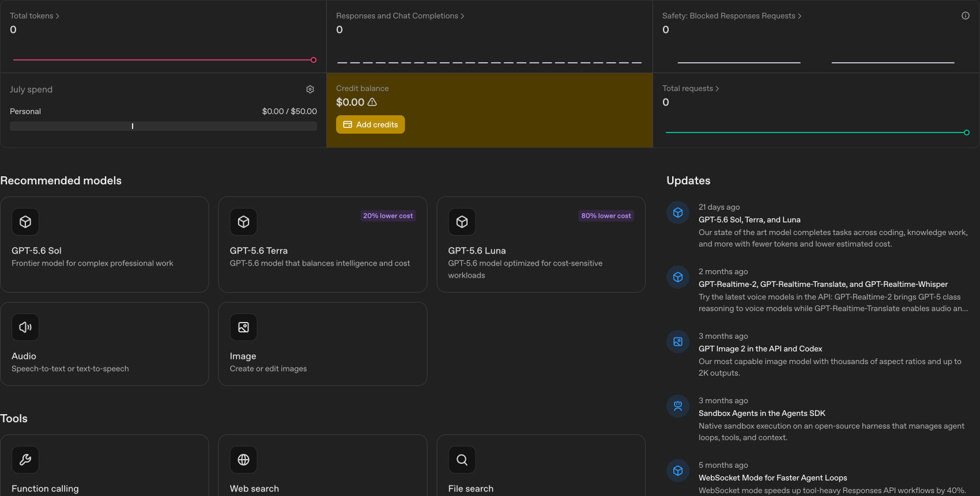This screenshot has width=980, height=496.
Task: Expand Responses and Chat Completions chevron
Action: (x=462, y=16)
